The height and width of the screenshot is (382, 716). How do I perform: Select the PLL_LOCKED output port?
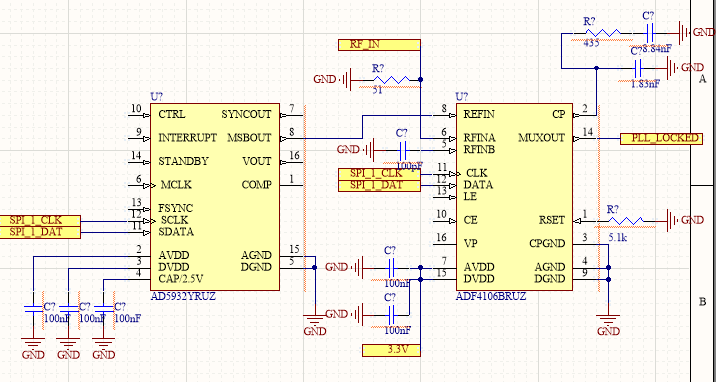661,138
